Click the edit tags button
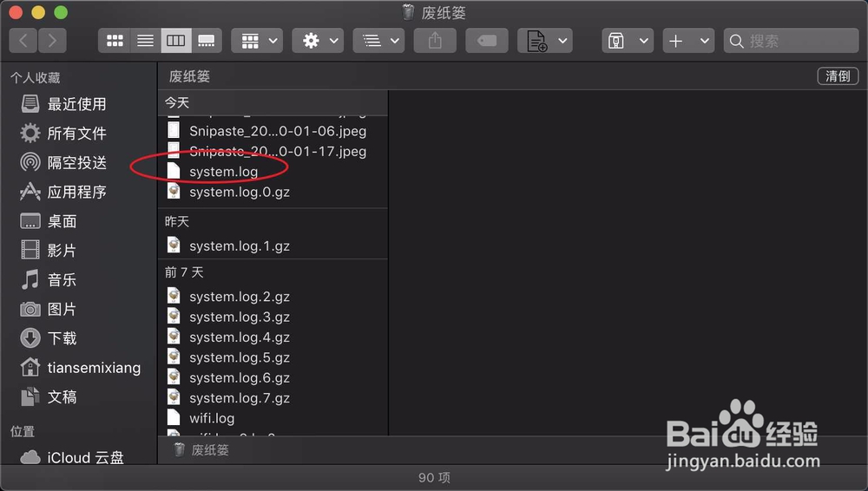 487,41
